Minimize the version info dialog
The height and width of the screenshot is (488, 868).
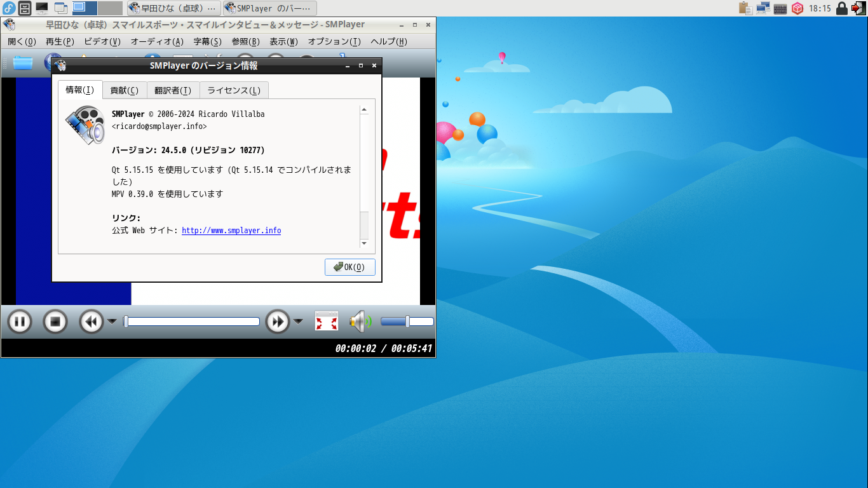click(348, 65)
